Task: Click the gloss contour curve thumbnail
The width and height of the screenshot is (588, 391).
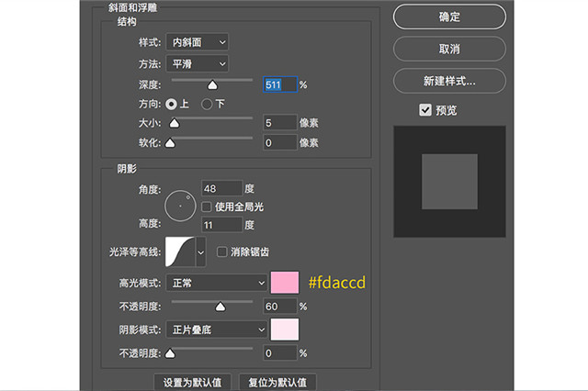Action: [x=178, y=251]
